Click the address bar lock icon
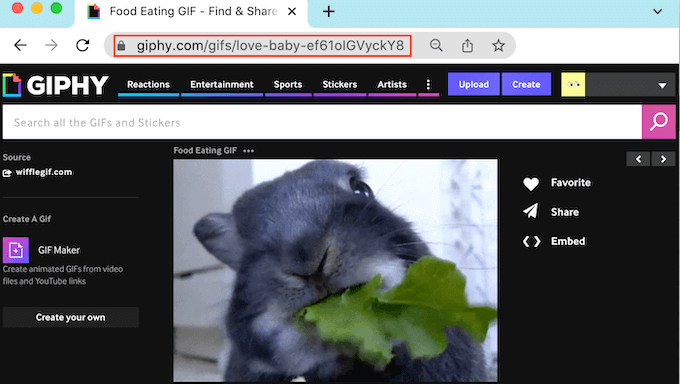Screen dimensions: 680x384 [121, 46]
